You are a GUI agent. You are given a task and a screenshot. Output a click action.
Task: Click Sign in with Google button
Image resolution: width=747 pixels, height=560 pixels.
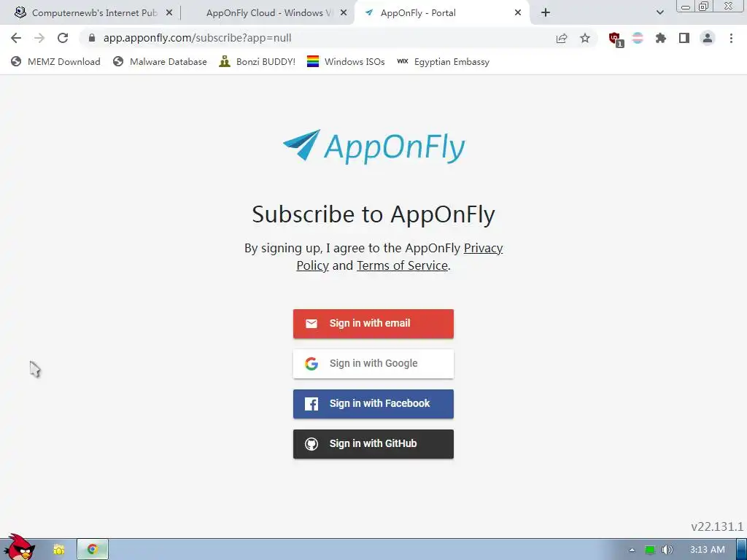(x=373, y=364)
